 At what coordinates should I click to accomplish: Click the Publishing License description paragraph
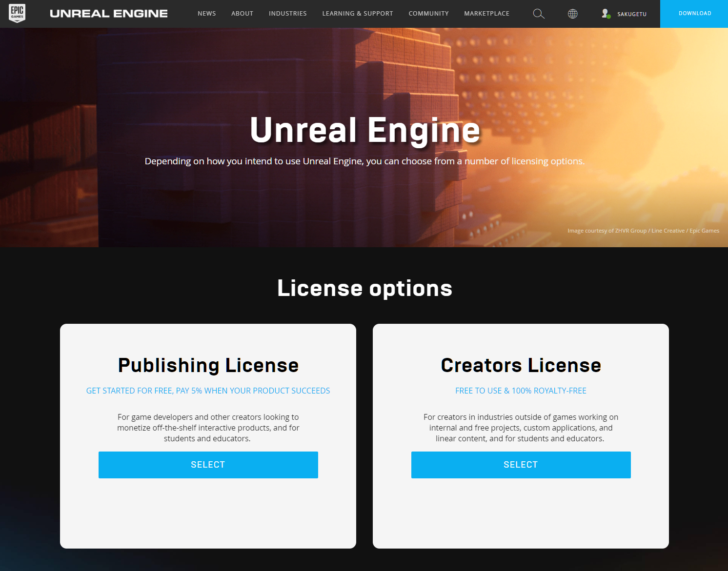point(208,428)
